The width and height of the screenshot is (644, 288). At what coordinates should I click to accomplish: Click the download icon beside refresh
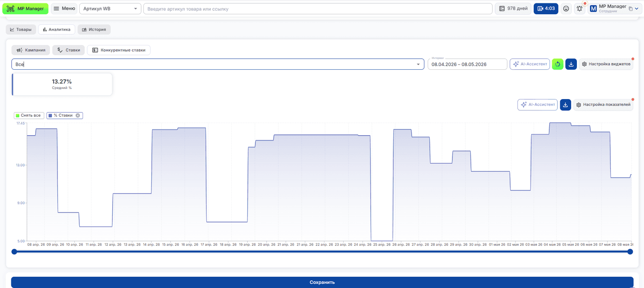[571, 64]
